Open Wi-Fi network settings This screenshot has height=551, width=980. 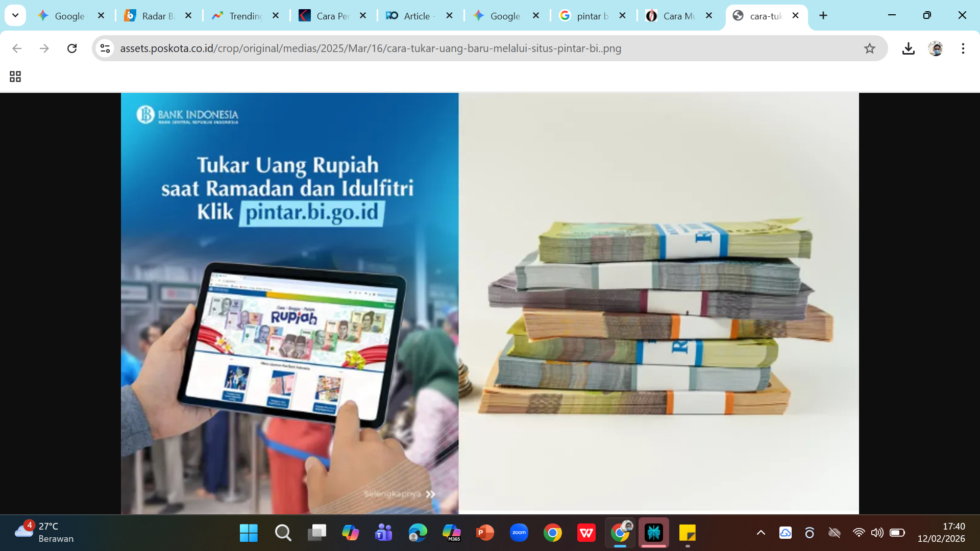tap(859, 533)
